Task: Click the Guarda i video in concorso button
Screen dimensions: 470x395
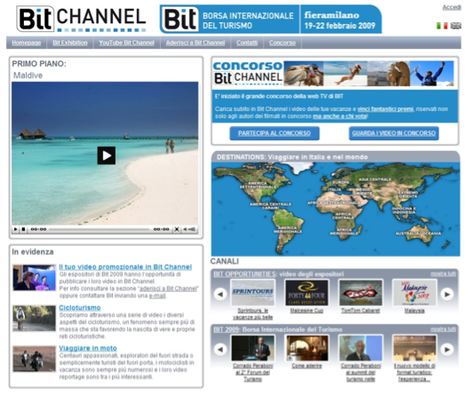Action: pos(394,133)
